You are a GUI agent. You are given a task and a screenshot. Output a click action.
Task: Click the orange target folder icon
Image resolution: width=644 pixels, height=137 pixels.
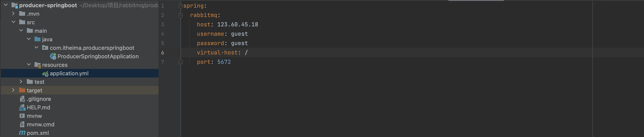pos(22,90)
